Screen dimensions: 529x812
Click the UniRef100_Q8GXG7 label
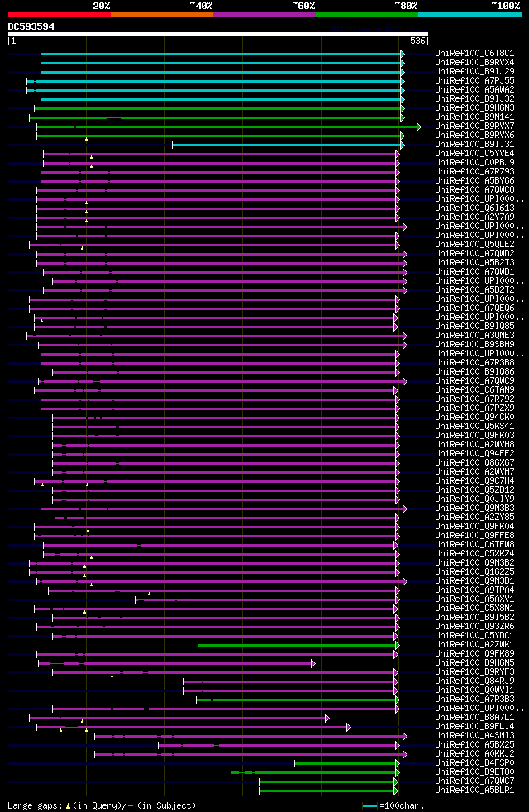[474, 463]
